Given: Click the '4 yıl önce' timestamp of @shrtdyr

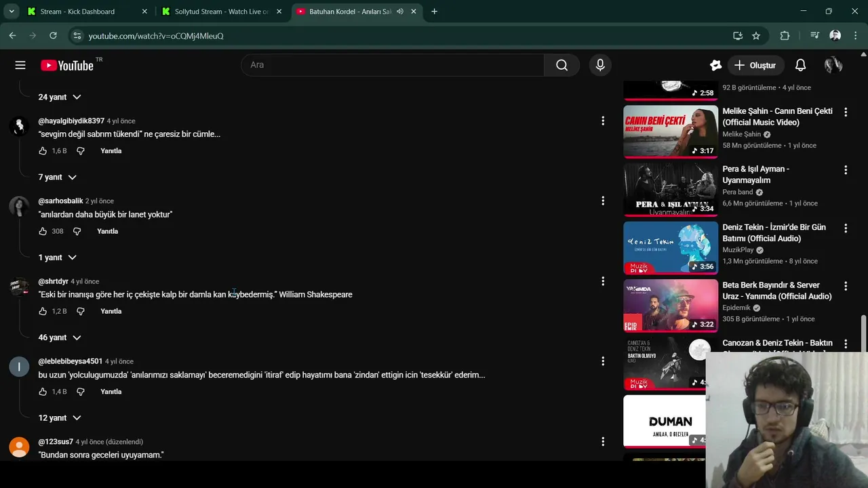Looking at the screenshot, I should tap(85, 281).
